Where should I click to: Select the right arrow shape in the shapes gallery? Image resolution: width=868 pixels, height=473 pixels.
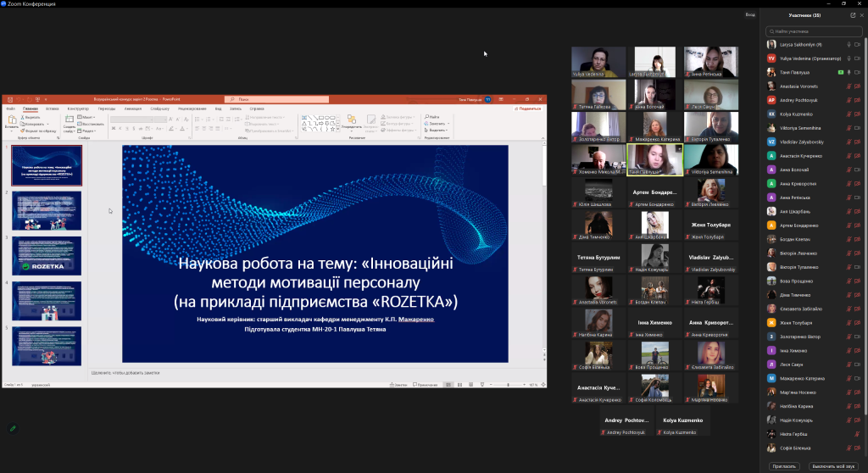(x=321, y=123)
